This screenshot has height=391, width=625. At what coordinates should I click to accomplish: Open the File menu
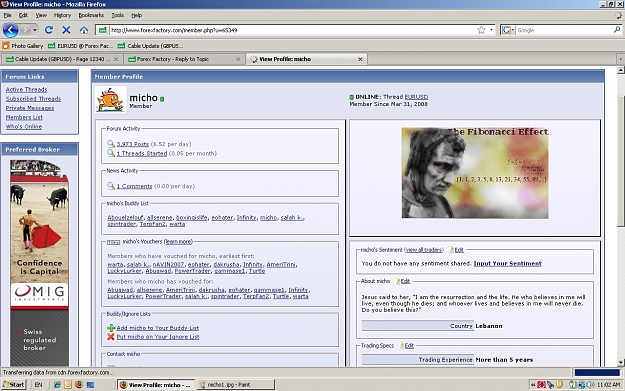7,15
